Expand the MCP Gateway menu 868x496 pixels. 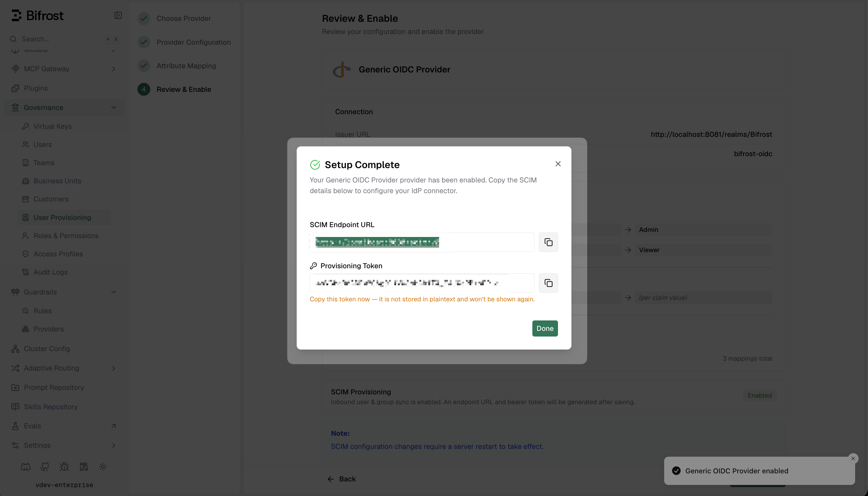coord(64,69)
